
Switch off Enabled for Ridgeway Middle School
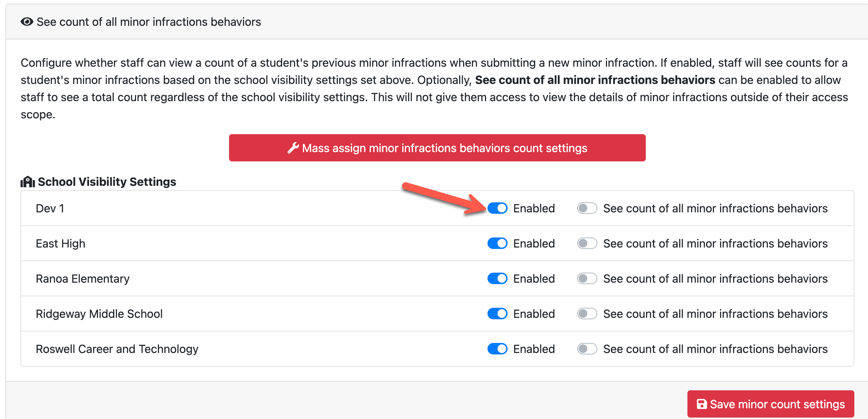pos(497,314)
